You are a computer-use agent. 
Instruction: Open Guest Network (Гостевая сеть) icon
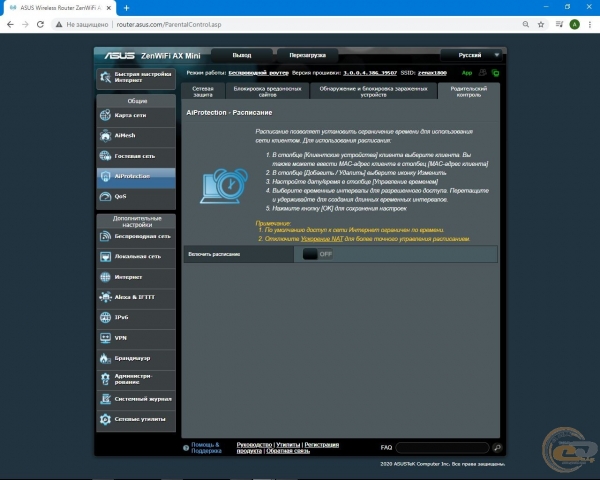click(105, 156)
